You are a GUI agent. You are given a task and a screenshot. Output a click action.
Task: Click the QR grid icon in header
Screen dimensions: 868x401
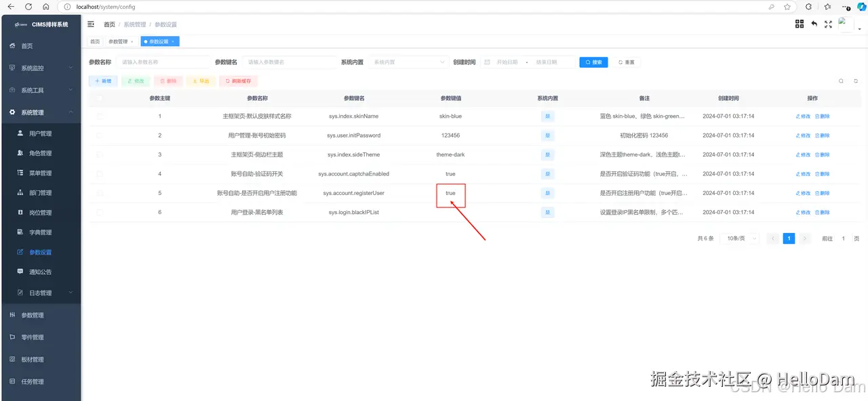coord(800,24)
